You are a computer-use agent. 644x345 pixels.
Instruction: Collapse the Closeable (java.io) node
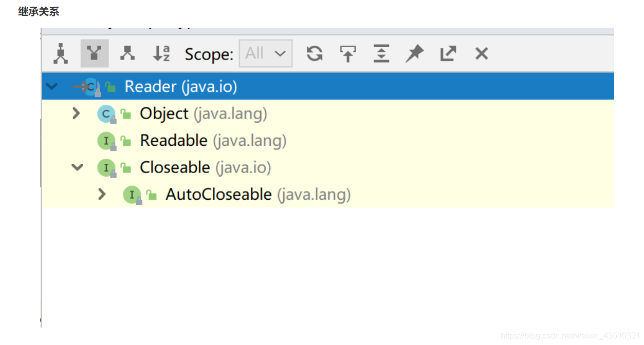tap(78, 167)
